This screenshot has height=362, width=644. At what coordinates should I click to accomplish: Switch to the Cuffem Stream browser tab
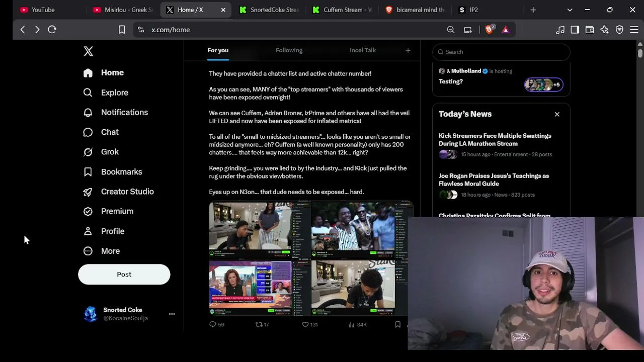(342, 10)
